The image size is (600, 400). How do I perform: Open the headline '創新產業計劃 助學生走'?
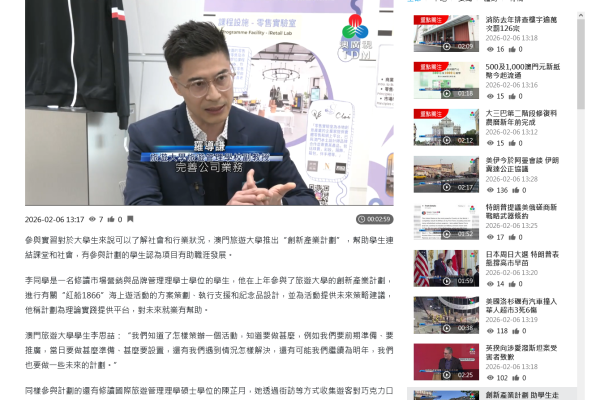click(522, 395)
